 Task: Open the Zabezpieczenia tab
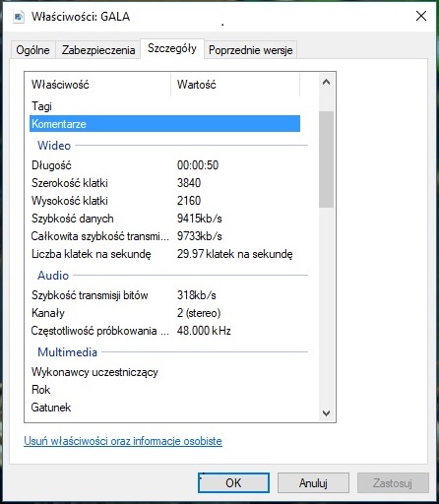click(98, 50)
